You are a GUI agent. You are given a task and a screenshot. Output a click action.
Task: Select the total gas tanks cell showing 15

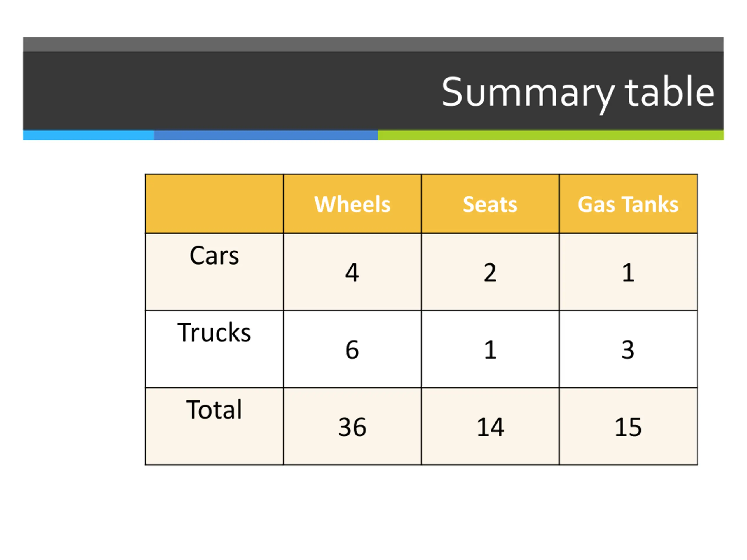point(628,426)
